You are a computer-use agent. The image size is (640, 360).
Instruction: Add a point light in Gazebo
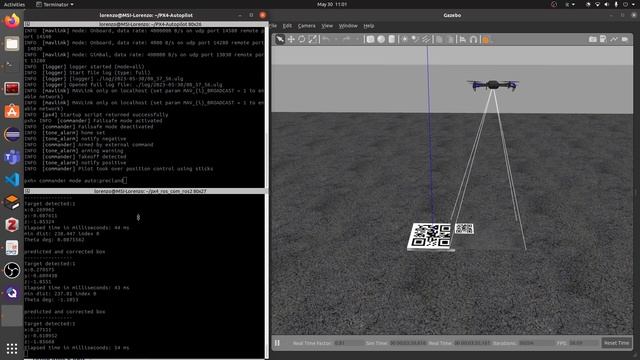(x=404, y=39)
